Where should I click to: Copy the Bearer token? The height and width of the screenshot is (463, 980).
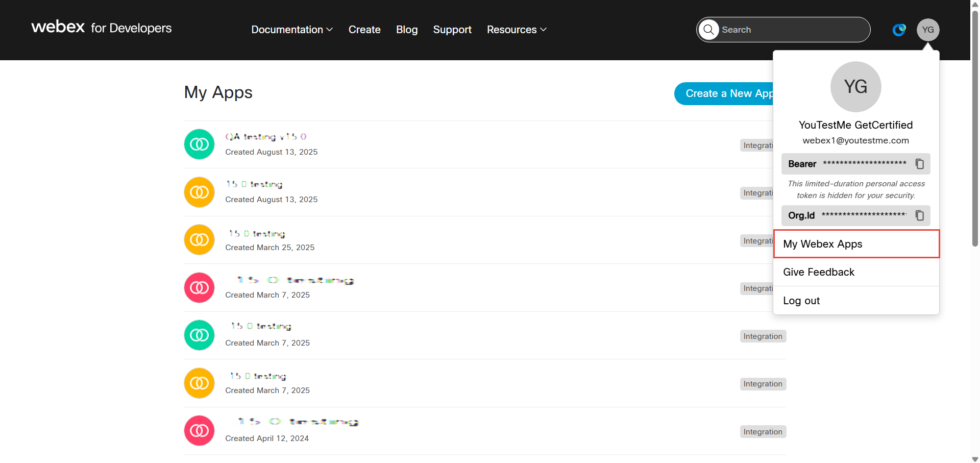(920, 164)
